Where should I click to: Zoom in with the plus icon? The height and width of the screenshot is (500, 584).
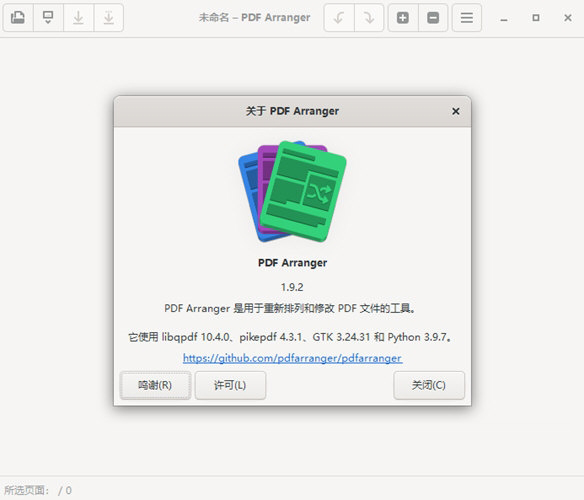tap(403, 18)
